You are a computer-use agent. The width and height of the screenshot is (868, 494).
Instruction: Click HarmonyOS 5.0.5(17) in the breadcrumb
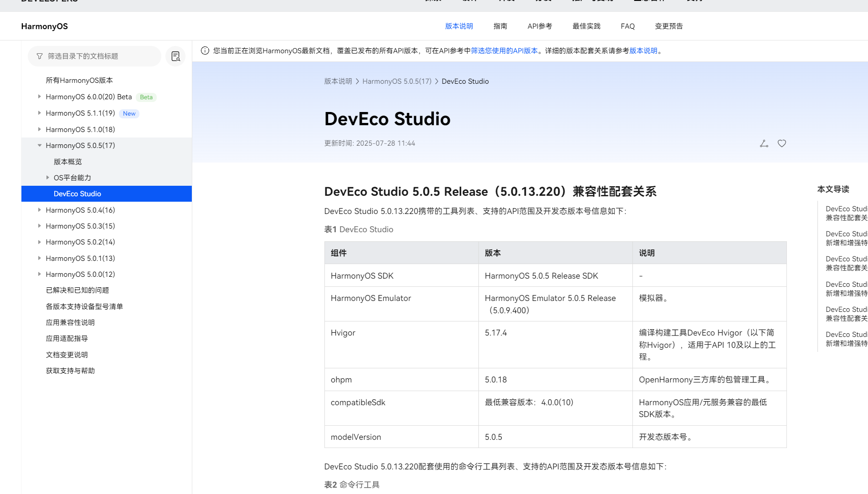coord(397,81)
